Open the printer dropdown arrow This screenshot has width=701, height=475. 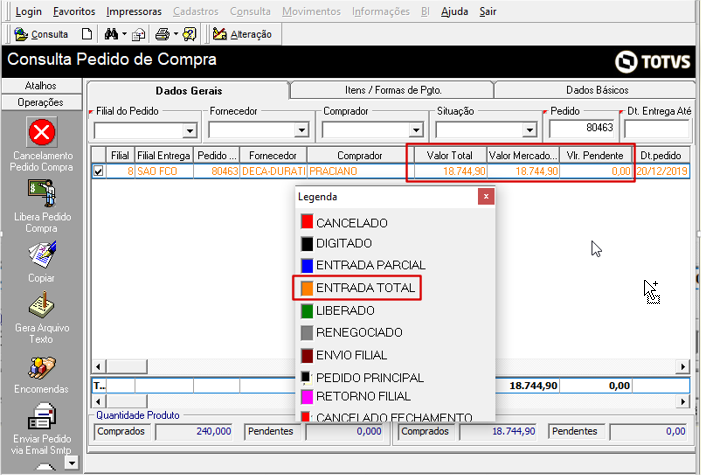[176, 34]
